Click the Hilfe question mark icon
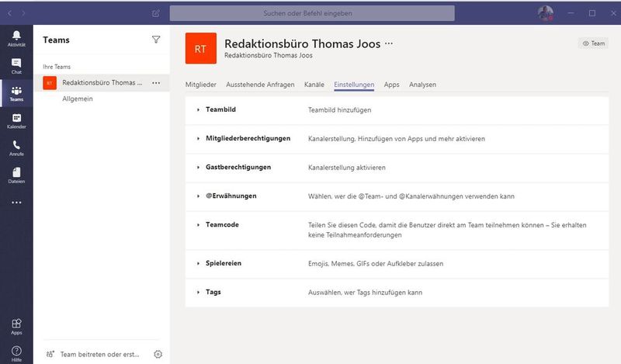Image resolution: width=621 pixels, height=364 pixels. 16,353
